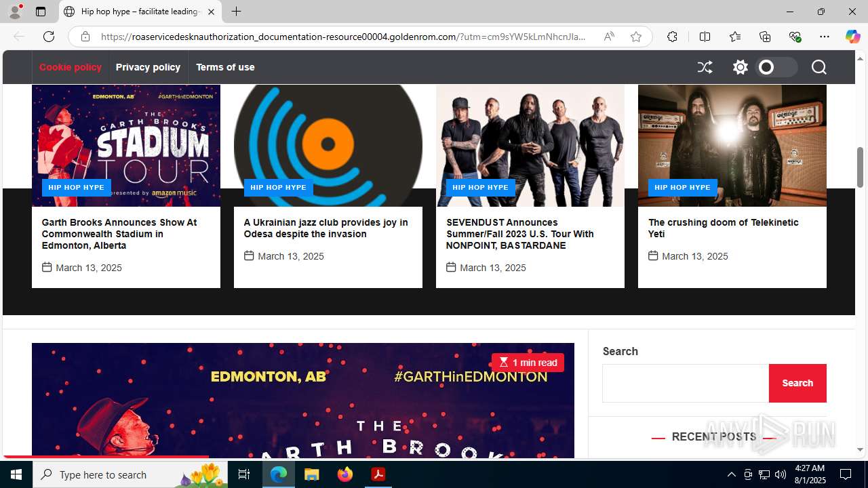Click HIP HOP HYPE tag on Sevendust card
The height and width of the screenshot is (488, 868).
click(x=480, y=188)
